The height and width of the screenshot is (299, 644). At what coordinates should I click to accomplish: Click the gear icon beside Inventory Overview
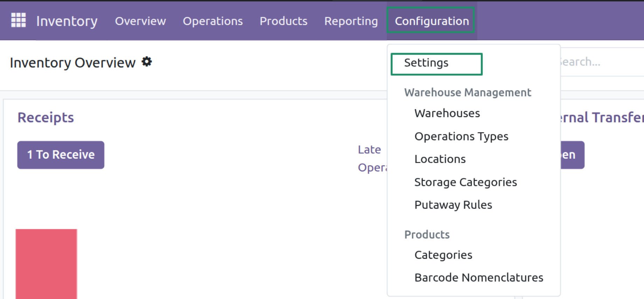point(147,62)
